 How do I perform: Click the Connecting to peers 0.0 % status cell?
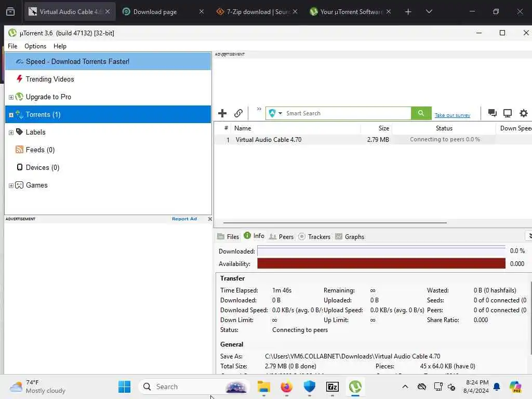(x=445, y=139)
